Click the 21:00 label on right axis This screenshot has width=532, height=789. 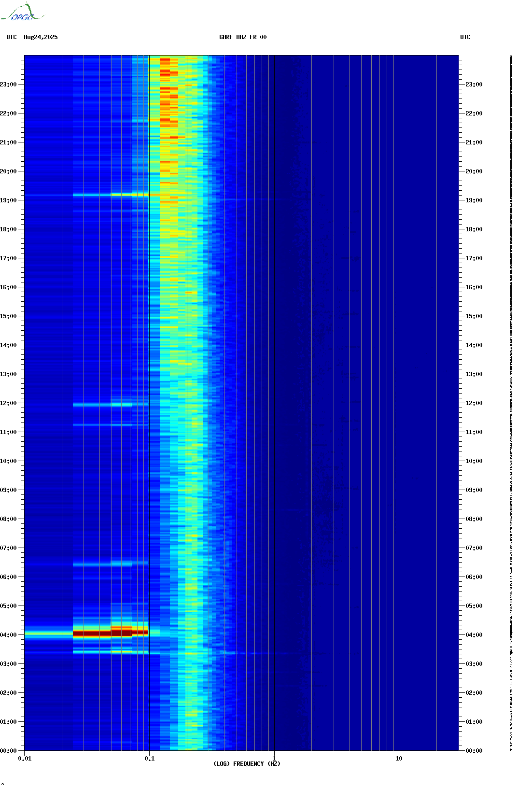(474, 142)
